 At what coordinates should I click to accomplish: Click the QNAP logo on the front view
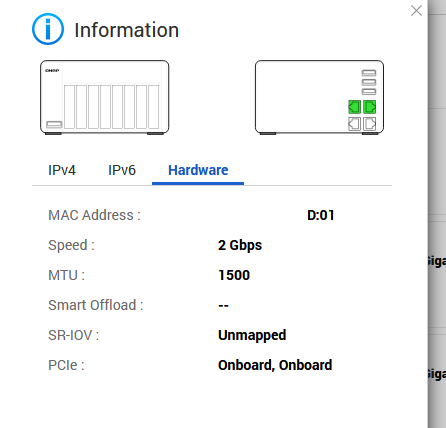pos(52,71)
